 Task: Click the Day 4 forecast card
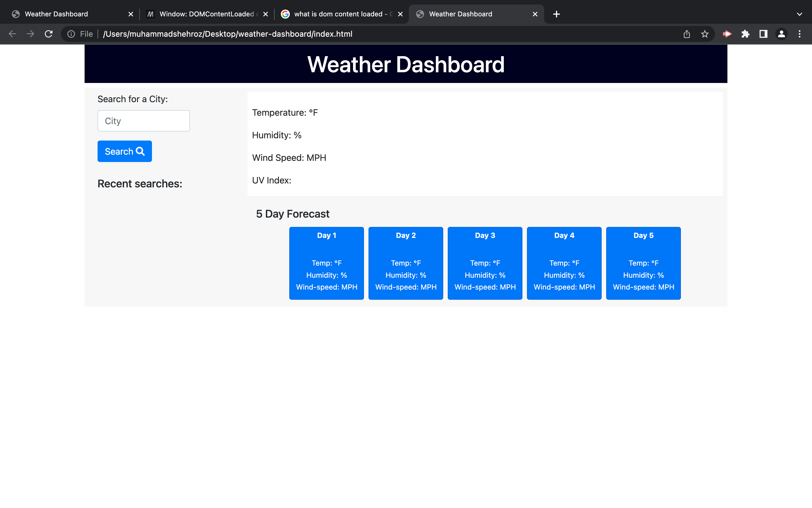pos(564,263)
